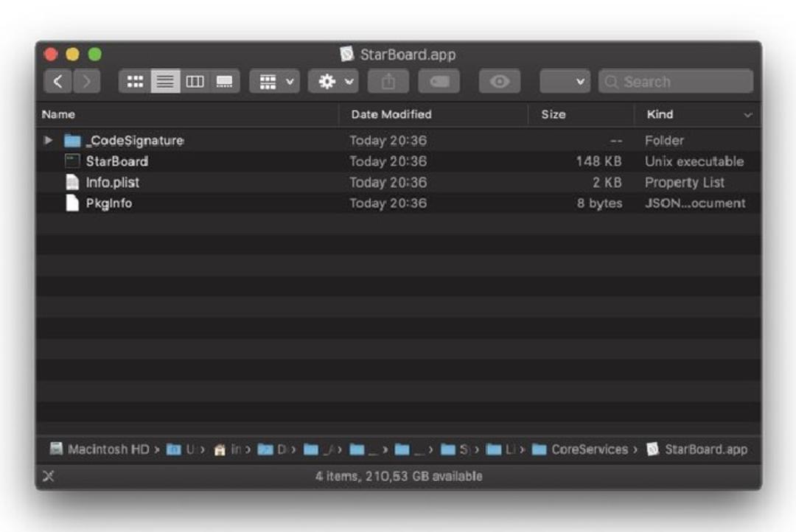Viewport: 796px width, 532px height.
Task: Select the _CodeSignature folder icon
Action: point(72,141)
